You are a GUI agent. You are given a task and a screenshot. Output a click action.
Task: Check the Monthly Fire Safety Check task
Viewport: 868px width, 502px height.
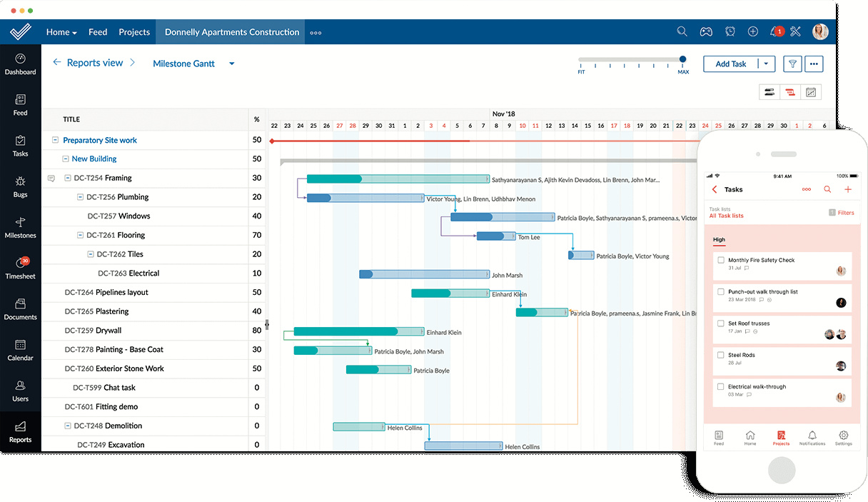[x=721, y=260]
